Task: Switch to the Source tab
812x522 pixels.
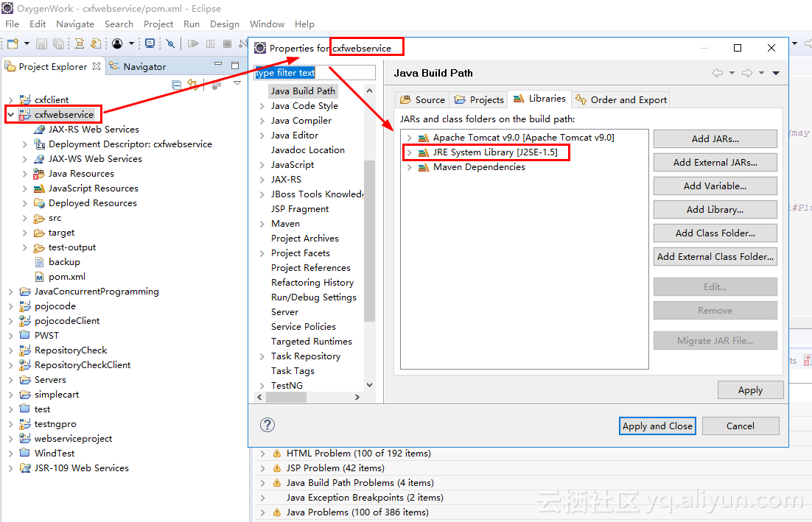Action: (422, 99)
